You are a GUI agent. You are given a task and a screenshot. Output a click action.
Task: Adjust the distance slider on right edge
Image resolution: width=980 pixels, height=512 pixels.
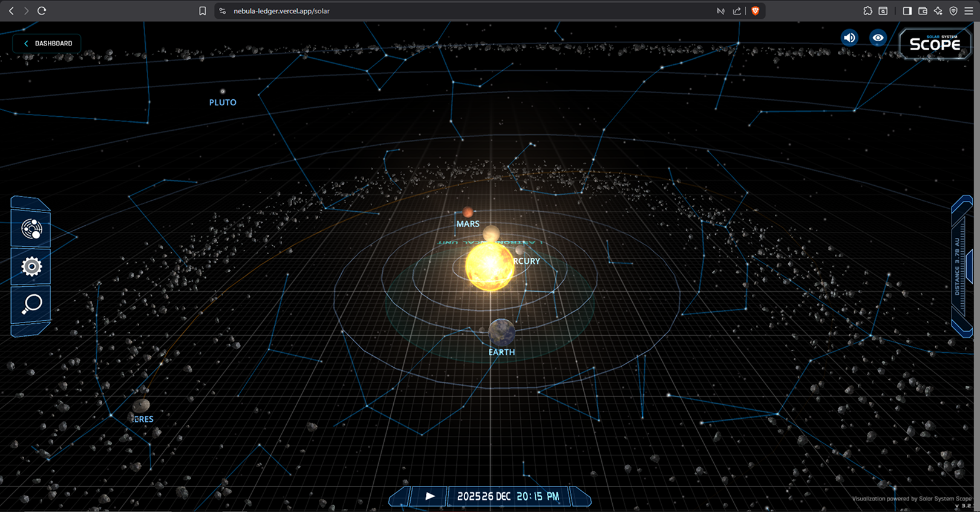(x=962, y=266)
